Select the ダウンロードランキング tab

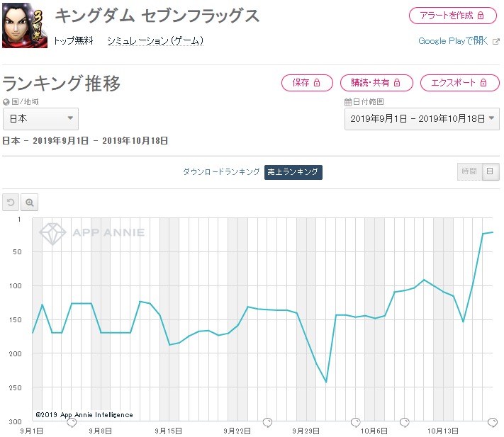click(221, 172)
